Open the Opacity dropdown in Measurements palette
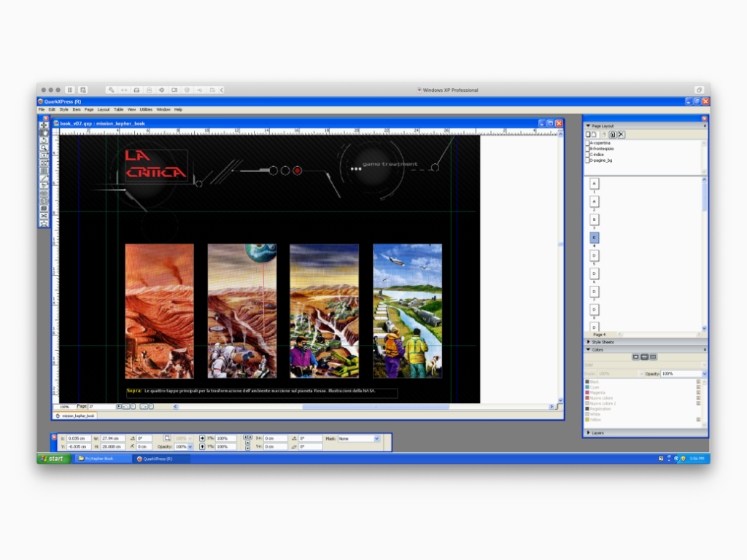The image size is (747, 560). (190, 447)
